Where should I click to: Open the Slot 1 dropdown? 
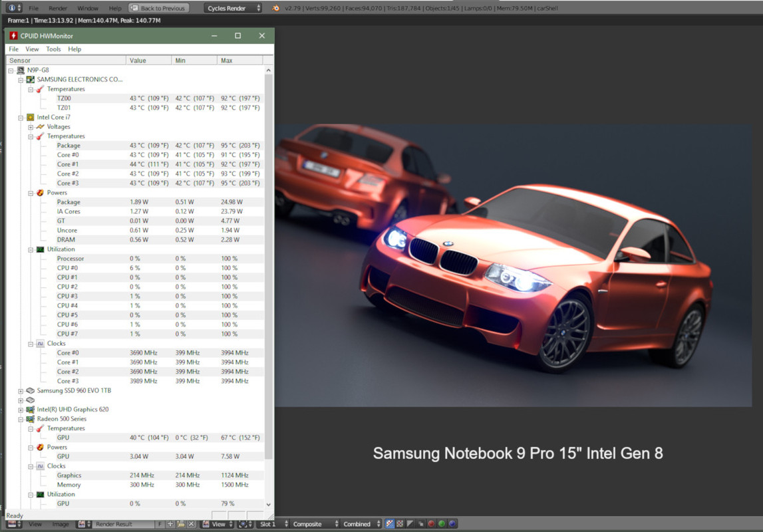click(x=273, y=524)
